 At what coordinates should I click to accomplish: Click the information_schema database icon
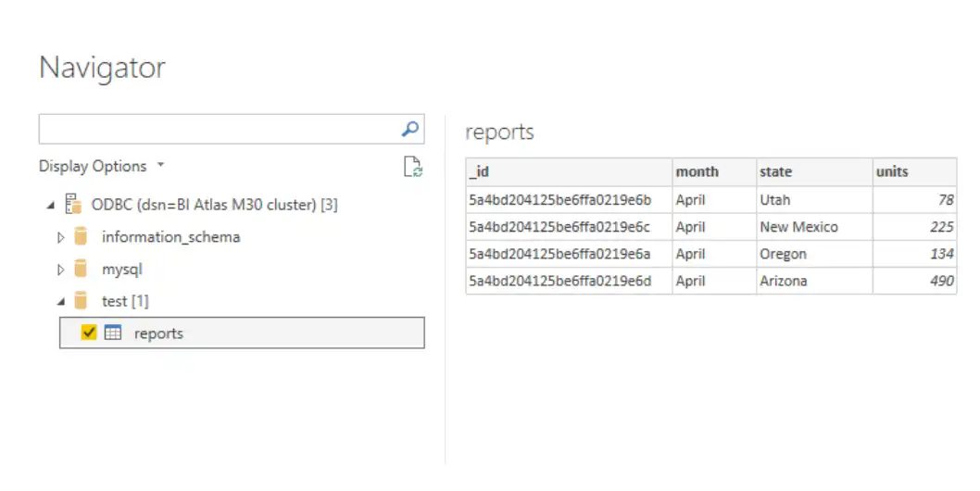(x=82, y=237)
